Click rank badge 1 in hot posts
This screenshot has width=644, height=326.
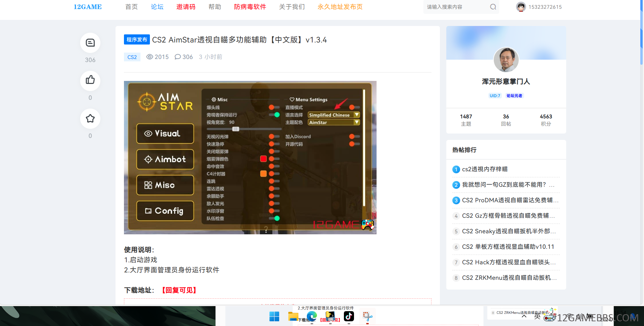pyautogui.click(x=456, y=169)
